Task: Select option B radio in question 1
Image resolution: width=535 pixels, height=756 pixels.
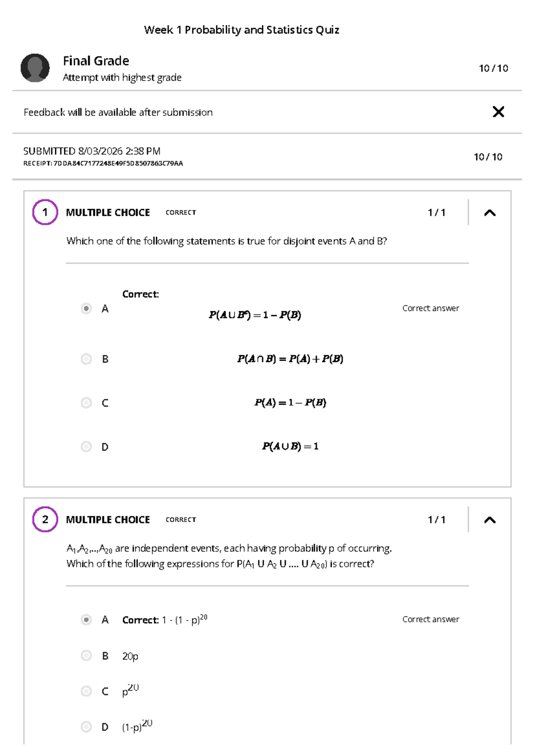Action: (x=86, y=359)
